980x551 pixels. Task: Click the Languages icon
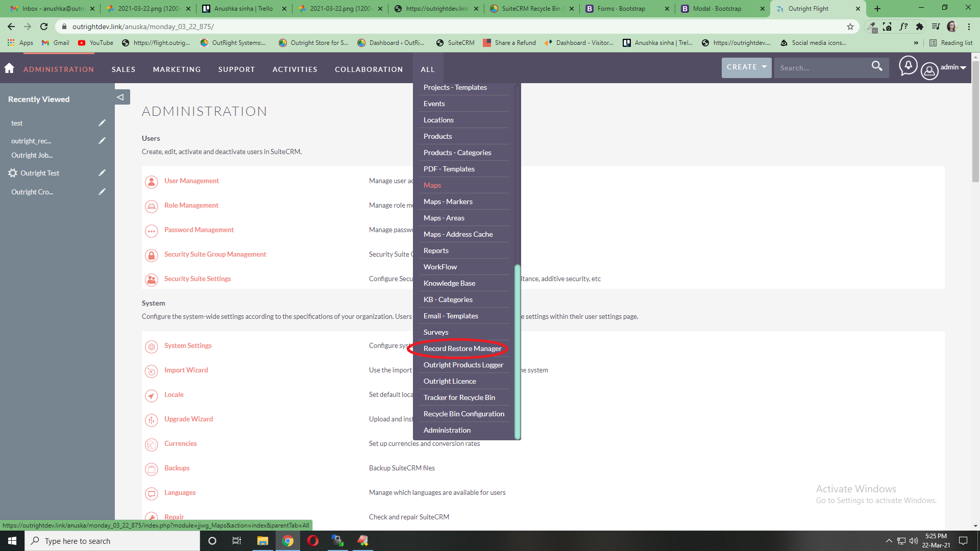(x=152, y=493)
